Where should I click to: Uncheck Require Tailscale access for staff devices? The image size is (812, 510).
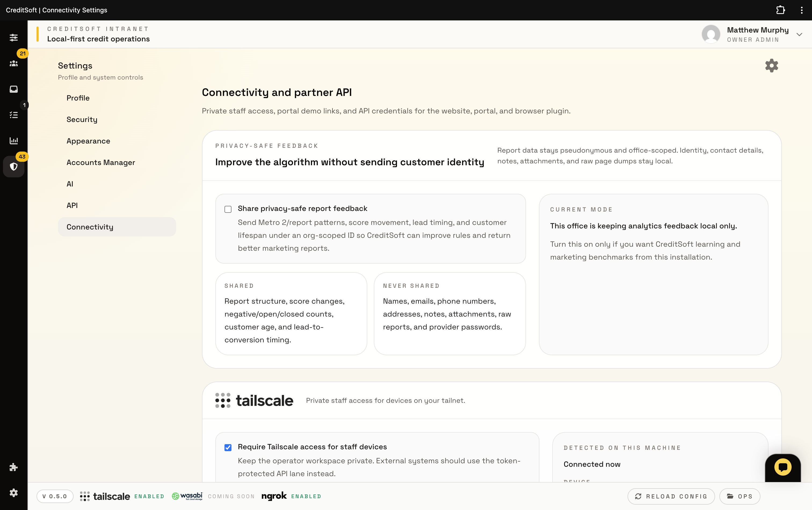pyautogui.click(x=228, y=448)
